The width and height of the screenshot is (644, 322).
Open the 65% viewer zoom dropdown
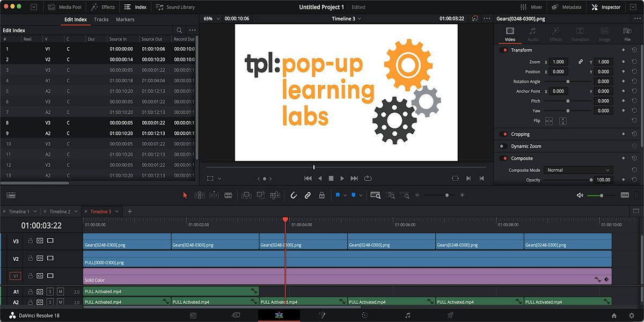pyautogui.click(x=211, y=18)
